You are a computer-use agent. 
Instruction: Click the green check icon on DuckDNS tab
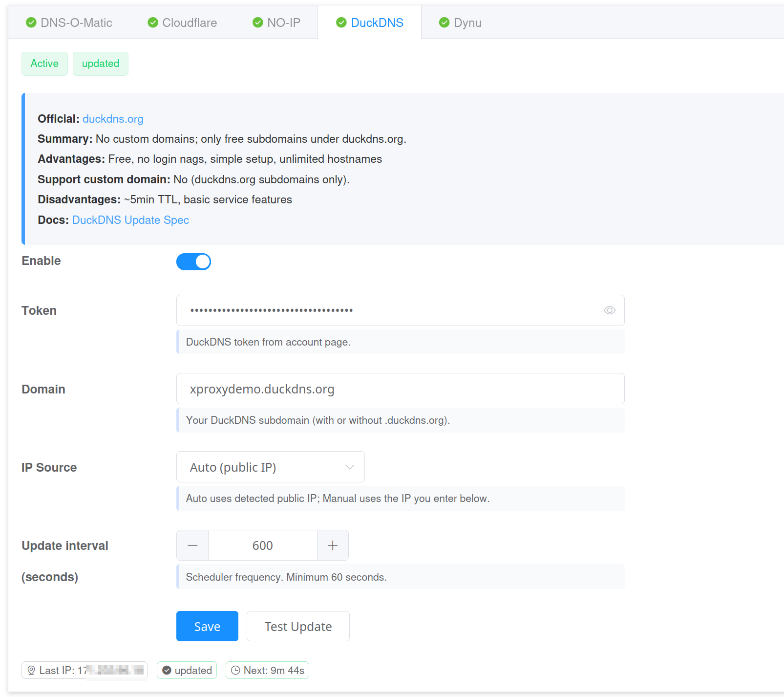tap(341, 22)
